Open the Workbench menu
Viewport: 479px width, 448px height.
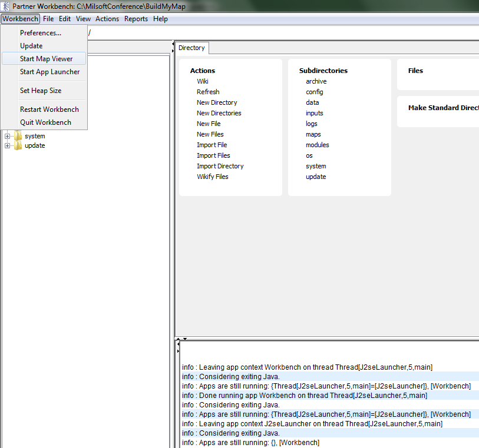(21, 19)
